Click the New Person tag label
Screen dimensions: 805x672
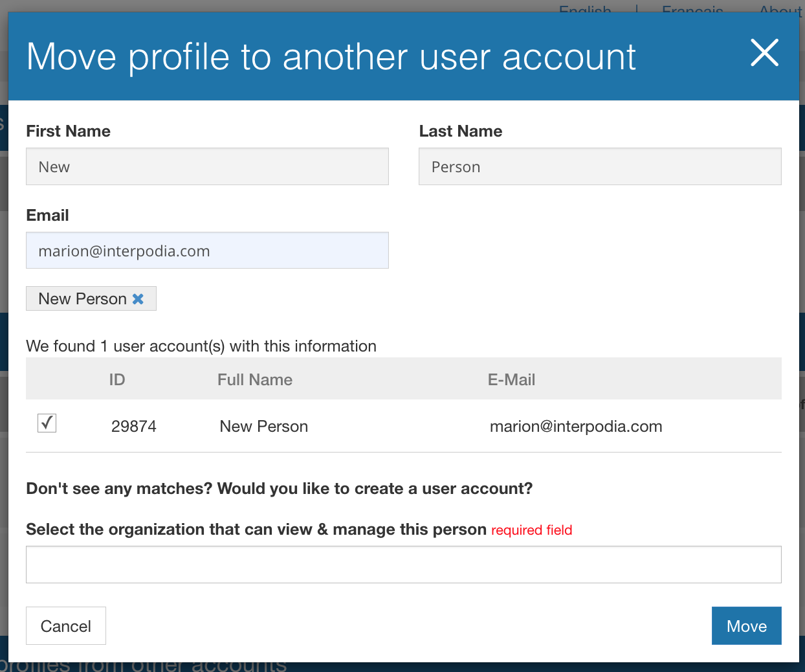tap(82, 299)
